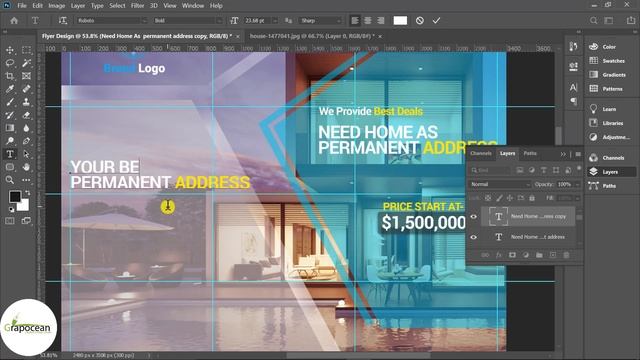Screen dimensions: 640x360
Task: Open the layer Fill dropdown arrow
Action: pos(577,198)
